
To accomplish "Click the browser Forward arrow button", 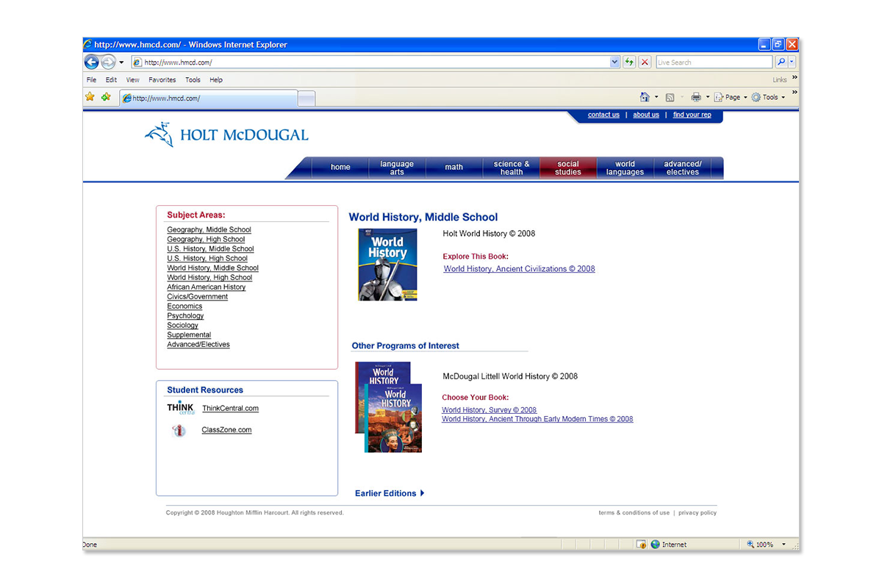I will 108,62.
